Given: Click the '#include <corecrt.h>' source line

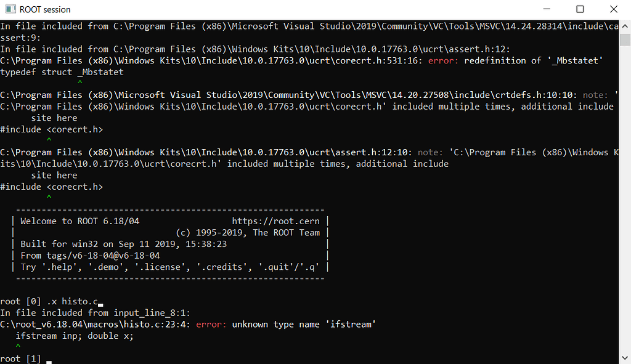Looking at the screenshot, I should tap(52, 129).
